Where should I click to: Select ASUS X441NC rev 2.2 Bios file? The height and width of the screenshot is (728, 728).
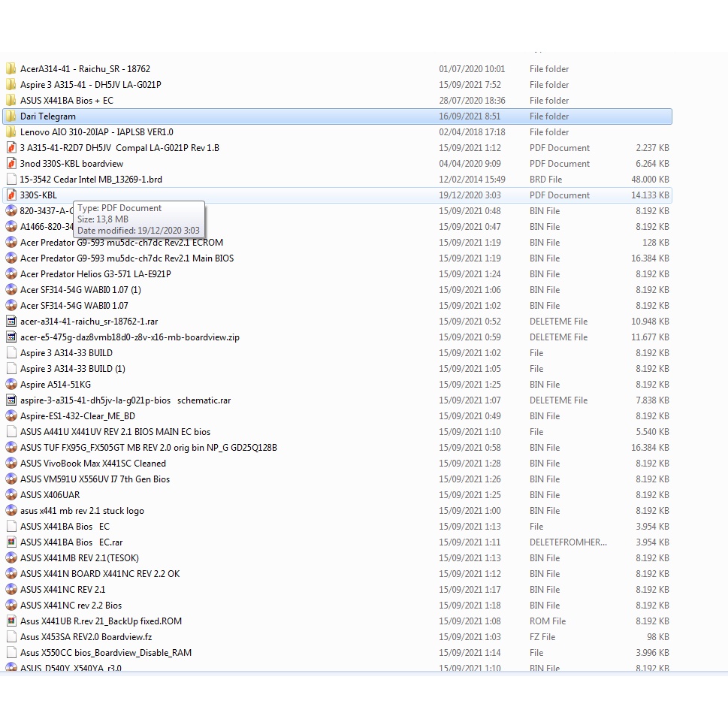click(x=71, y=606)
